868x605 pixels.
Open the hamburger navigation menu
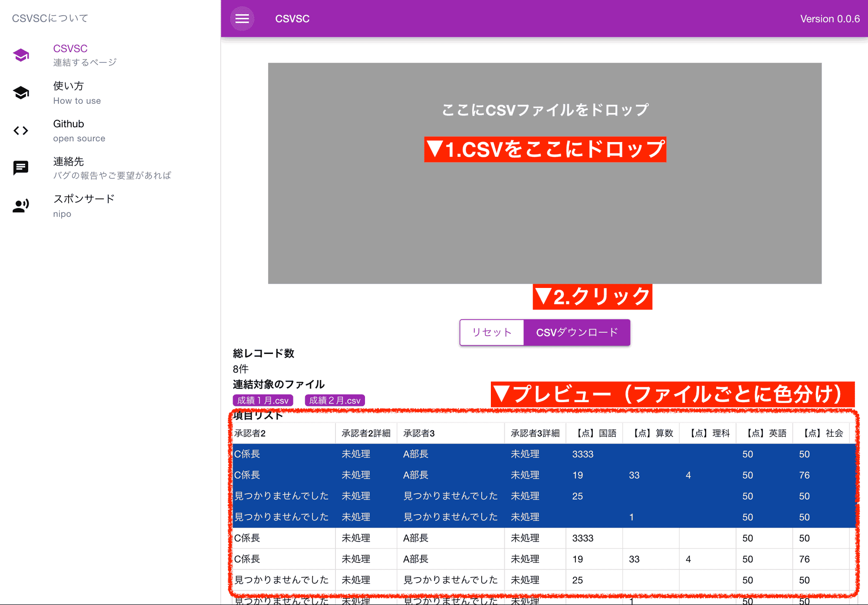point(242,18)
